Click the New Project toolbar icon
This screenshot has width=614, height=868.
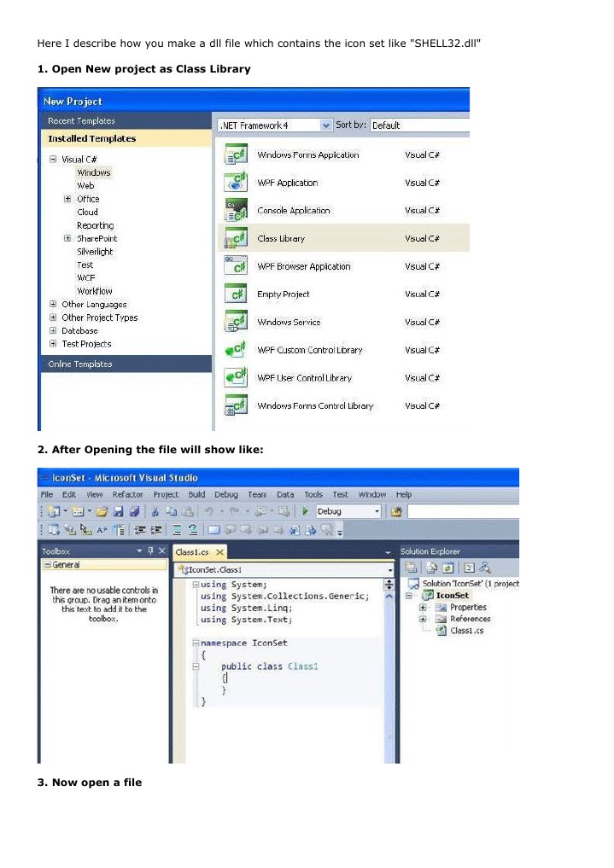(x=53, y=511)
